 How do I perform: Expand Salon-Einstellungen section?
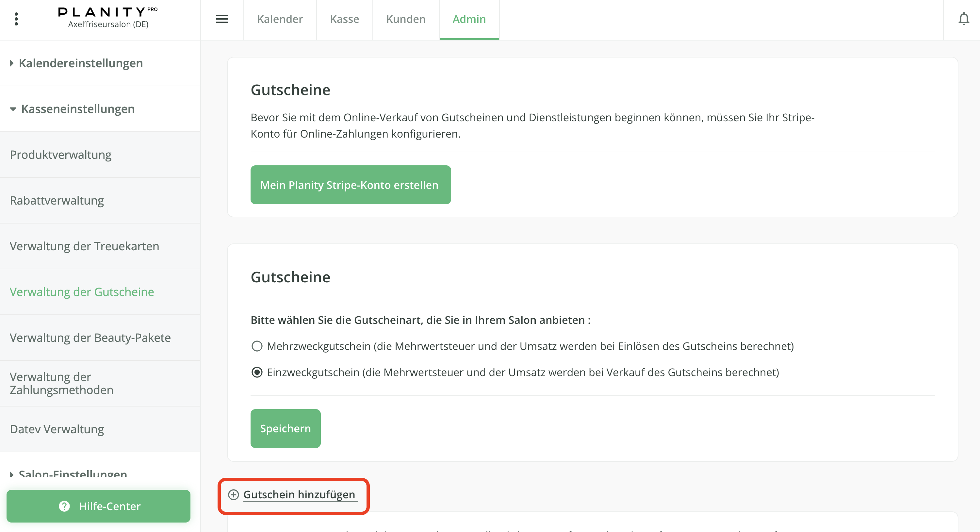point(73,474)
